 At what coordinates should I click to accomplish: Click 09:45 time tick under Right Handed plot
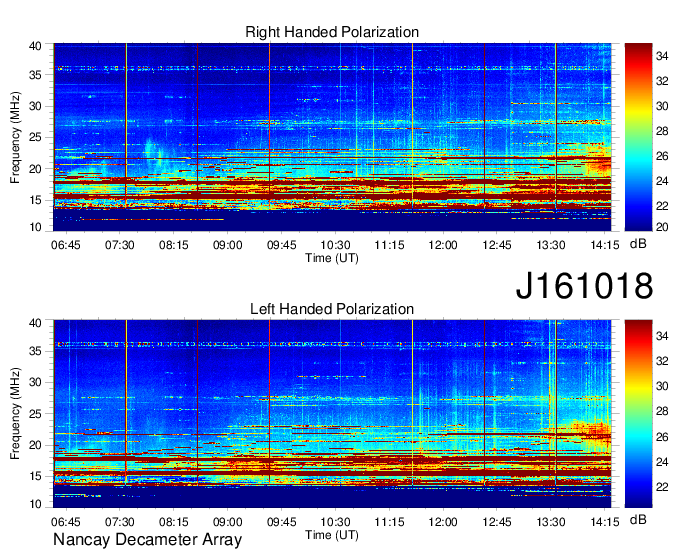click(281, 245)
